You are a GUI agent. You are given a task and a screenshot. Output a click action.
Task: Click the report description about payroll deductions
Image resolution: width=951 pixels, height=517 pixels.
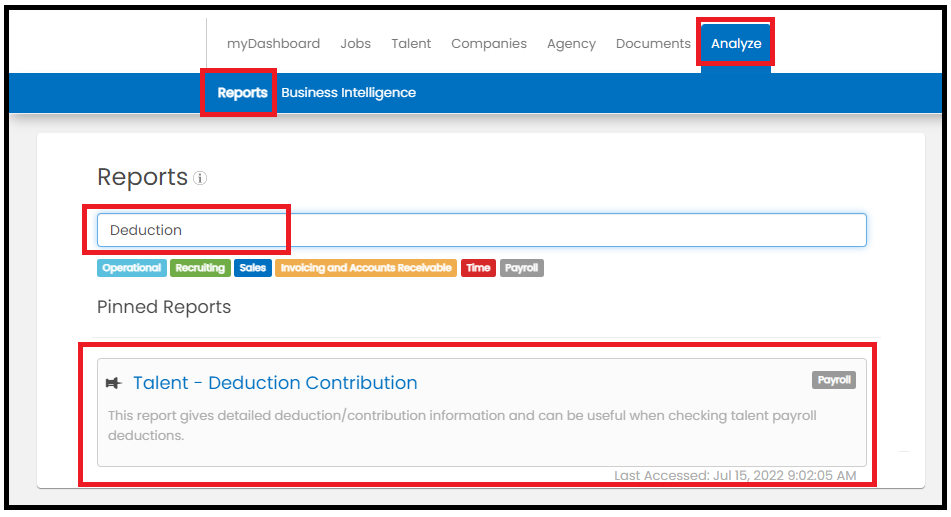click(x=462, y=425)
